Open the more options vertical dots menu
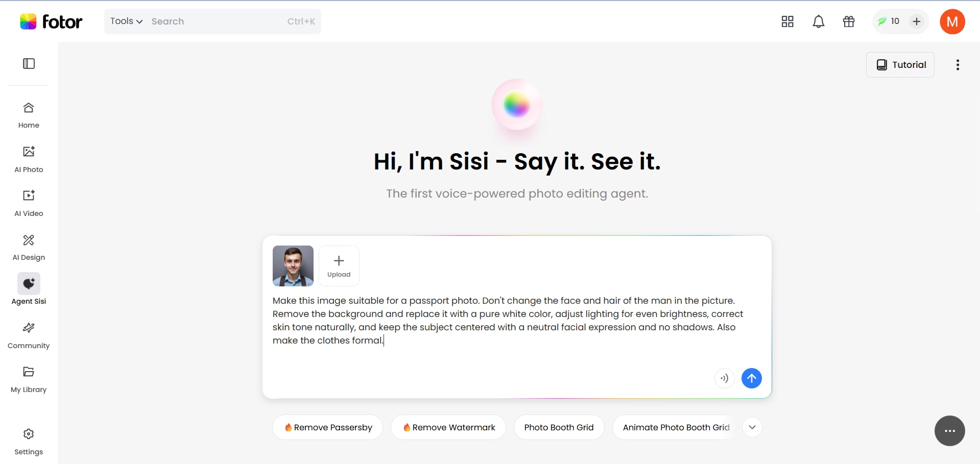The width and height of the screenshot is (980, 464). [958, 65]
